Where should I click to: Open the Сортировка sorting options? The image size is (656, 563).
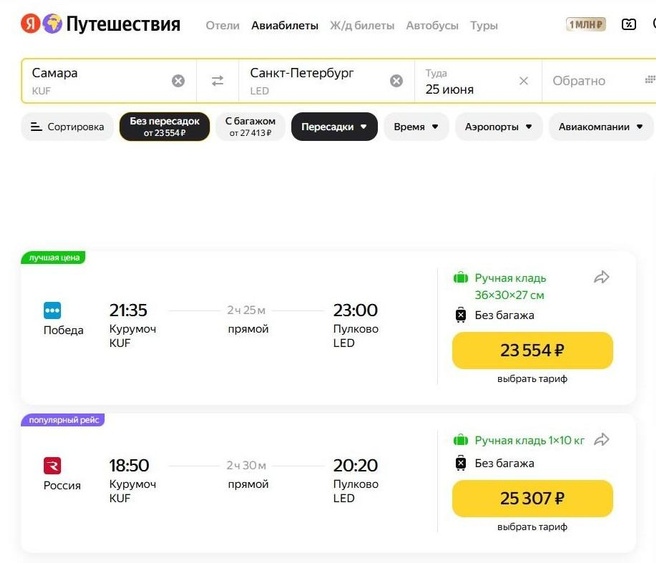67,127
